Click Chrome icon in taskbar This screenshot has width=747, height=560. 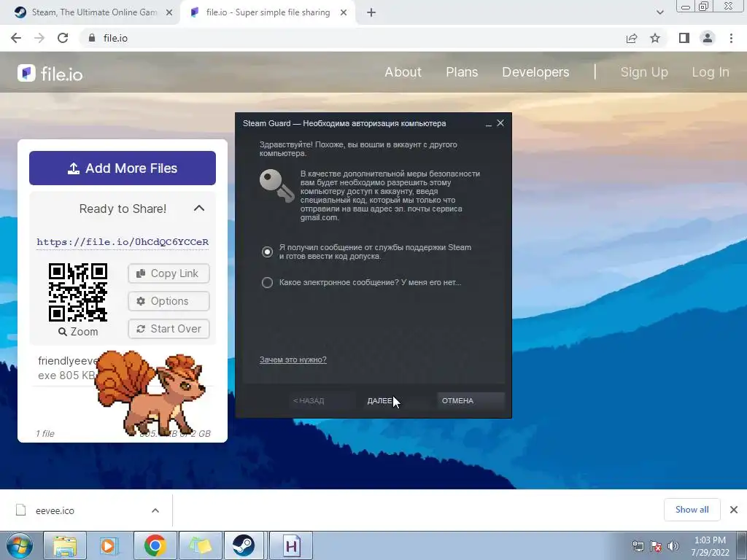point(155,545)
